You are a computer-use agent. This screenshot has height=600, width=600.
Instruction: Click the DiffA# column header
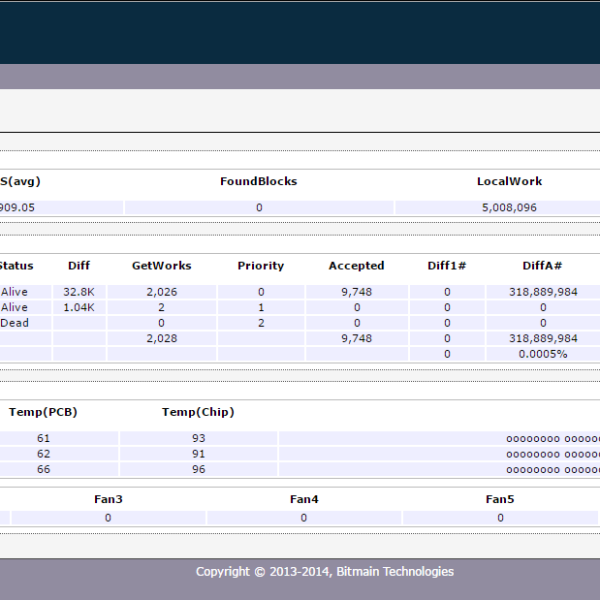(543, 265)
